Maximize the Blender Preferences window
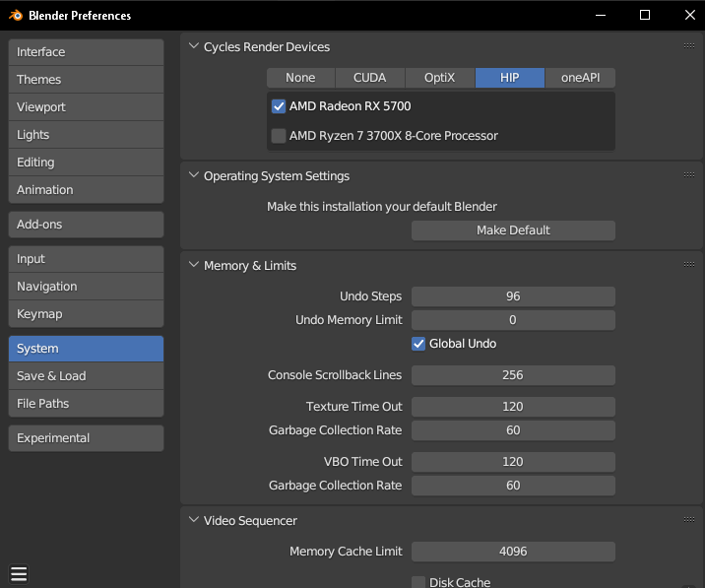 pyautogui.click(x=645, y=16)
